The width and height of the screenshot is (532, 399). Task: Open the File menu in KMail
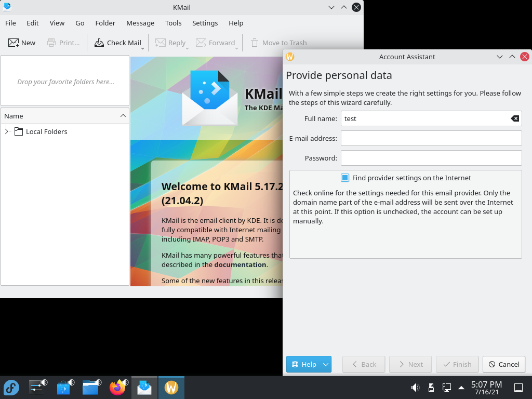10,23
